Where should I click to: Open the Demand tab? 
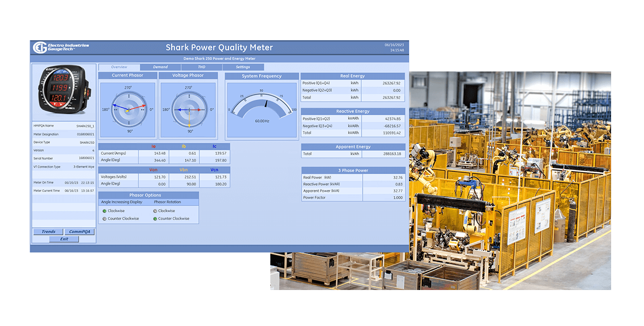160,67
